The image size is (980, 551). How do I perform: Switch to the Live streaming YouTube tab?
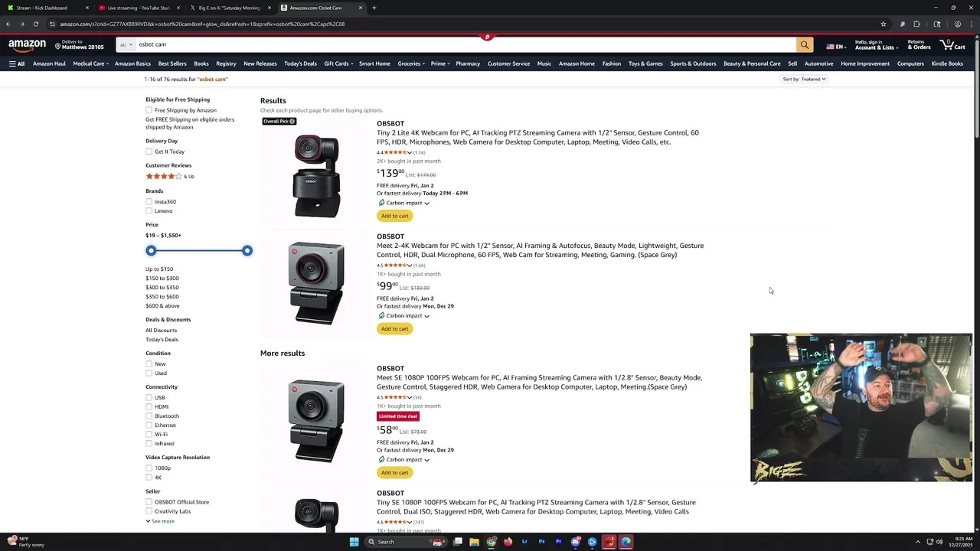138,8
